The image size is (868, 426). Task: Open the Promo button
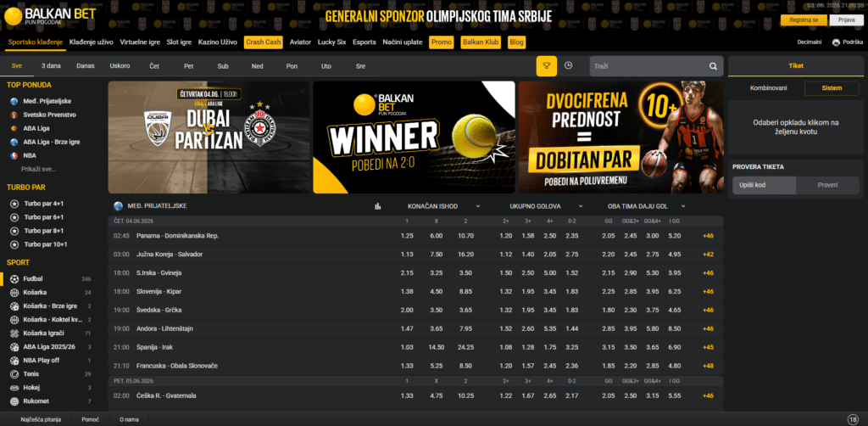click(441, 42)
